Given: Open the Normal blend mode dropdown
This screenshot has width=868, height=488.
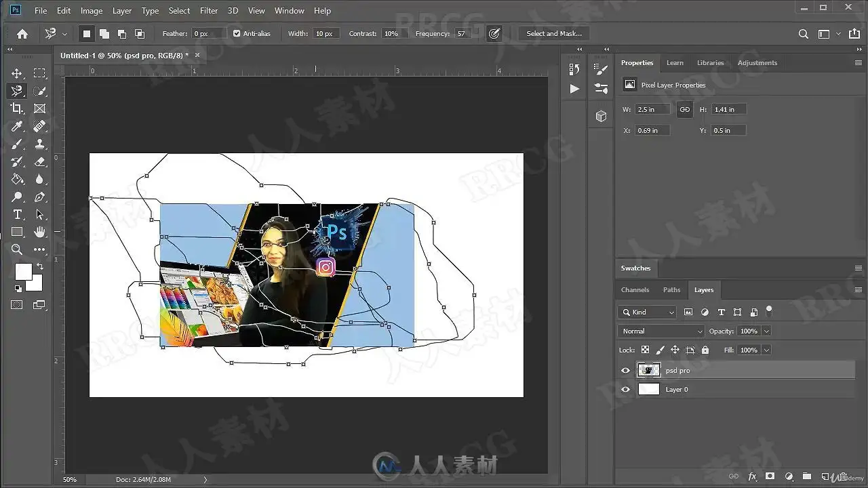Looking at the screenshot, I should point(661,331).
